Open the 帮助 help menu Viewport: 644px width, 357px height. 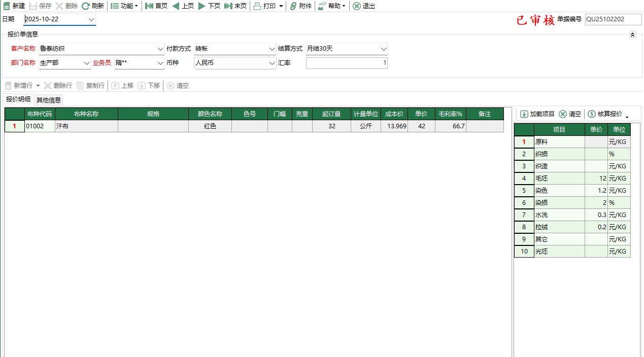point(332,6)
